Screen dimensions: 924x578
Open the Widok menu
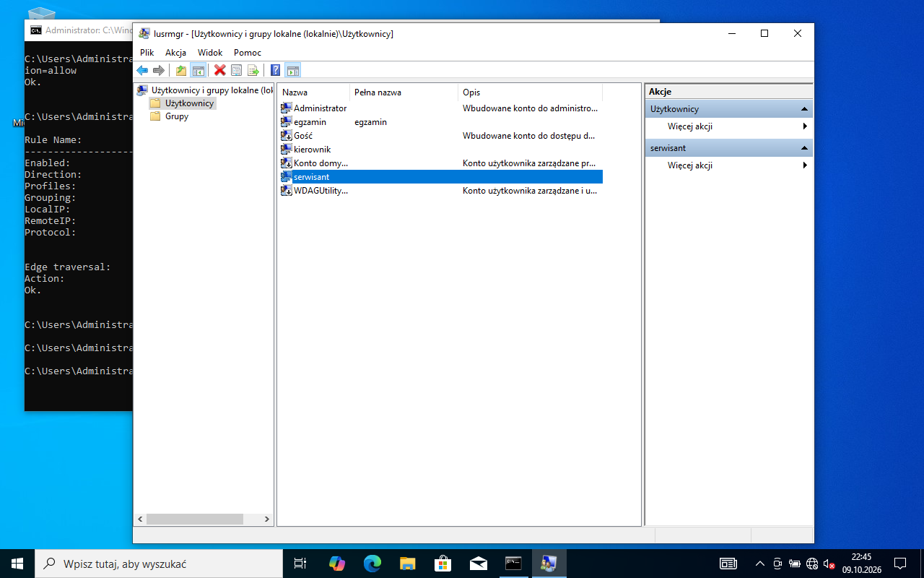tap(210, 53)
